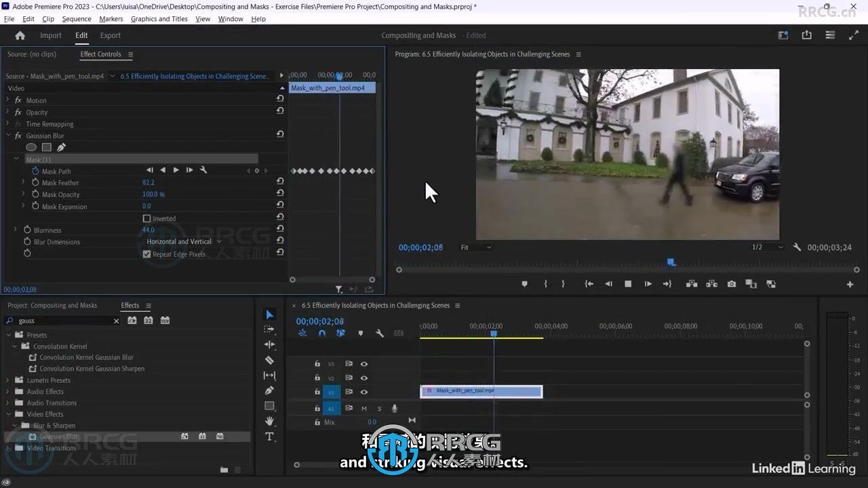Open workspaces menu icon
This screenshot has height=488, width=868.
[x=830, y=35]
